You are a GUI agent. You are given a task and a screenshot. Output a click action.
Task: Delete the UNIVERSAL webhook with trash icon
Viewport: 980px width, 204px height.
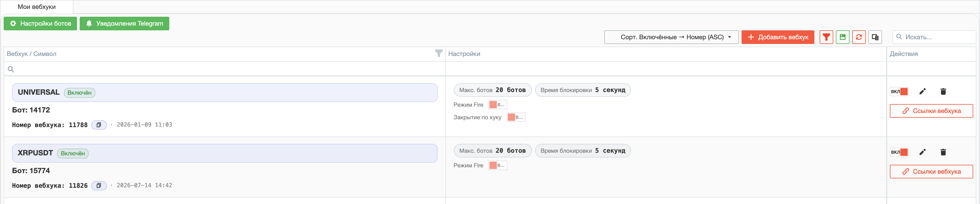coord(943,92)
